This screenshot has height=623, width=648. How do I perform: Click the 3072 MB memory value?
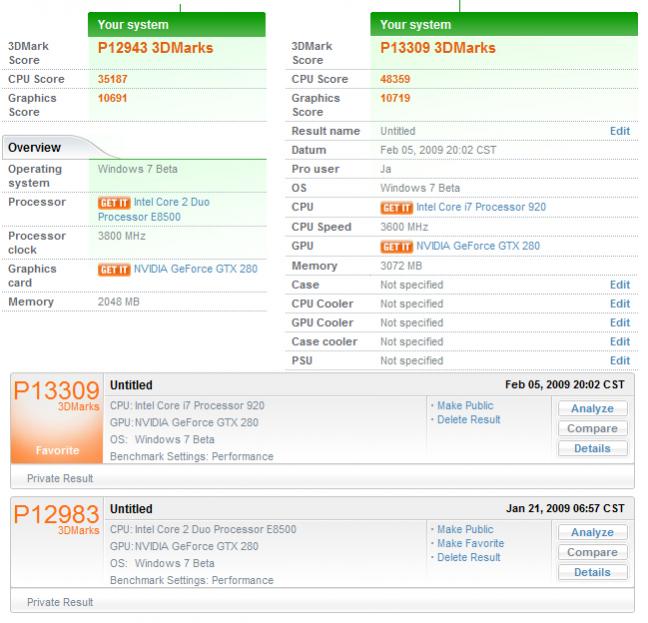click(x=401, y=266)
